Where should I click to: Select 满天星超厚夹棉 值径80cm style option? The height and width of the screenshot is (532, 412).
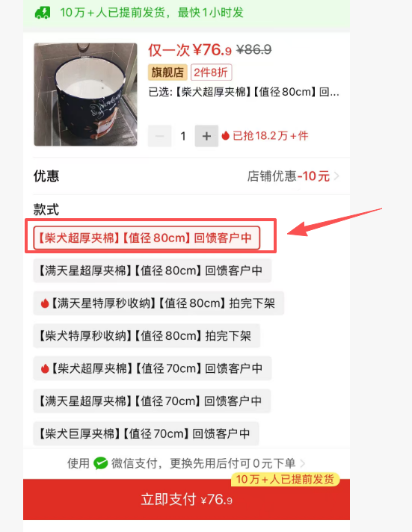coord(153,270)
